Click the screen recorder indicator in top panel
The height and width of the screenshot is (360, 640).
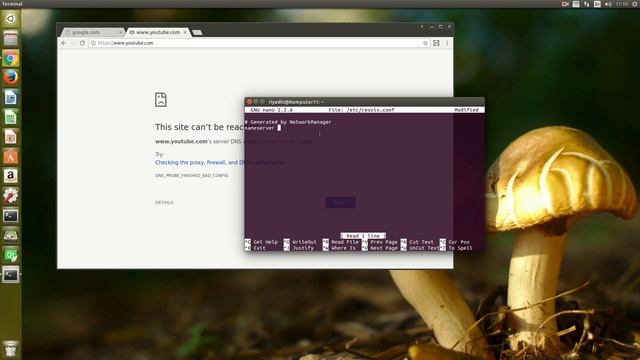(565, 4)
